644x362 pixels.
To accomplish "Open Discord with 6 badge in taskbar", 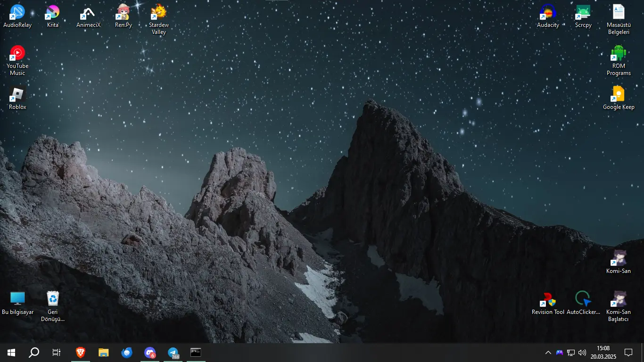I will coord(150,353).
